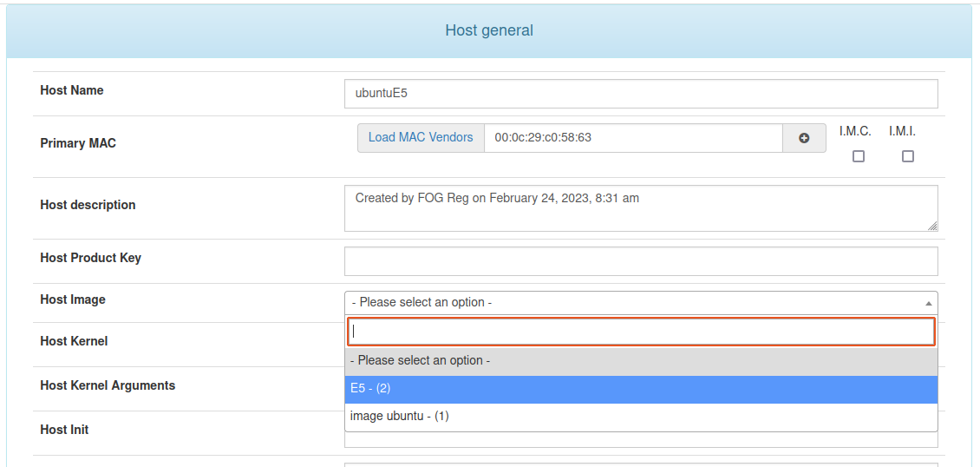Click the I.M.C. column label

coord(855,132)
